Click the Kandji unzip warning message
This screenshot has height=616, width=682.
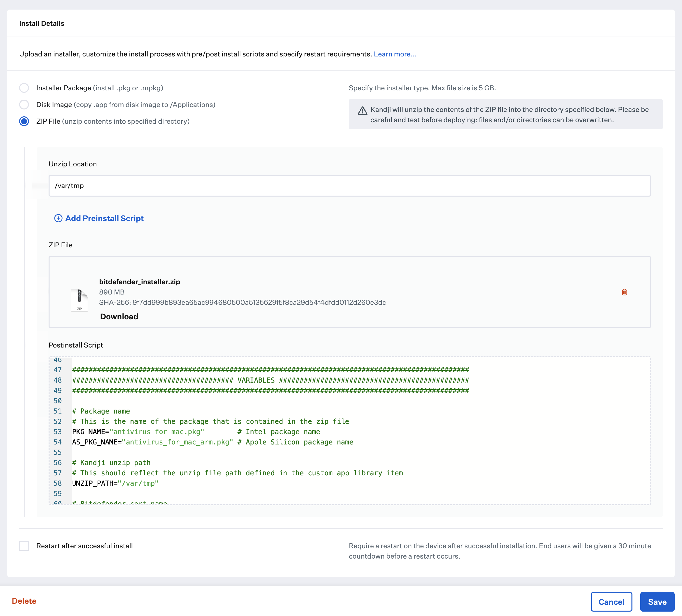(510, 114)
